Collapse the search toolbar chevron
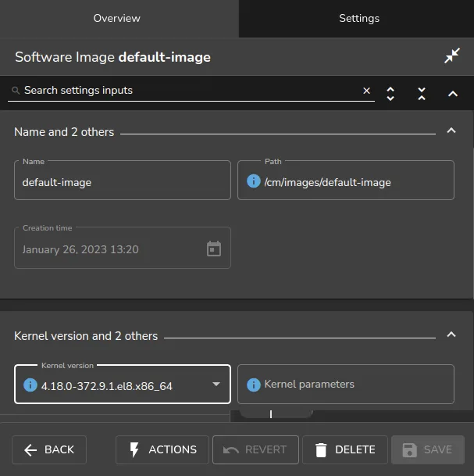474x476 pixels. point(453,94)
